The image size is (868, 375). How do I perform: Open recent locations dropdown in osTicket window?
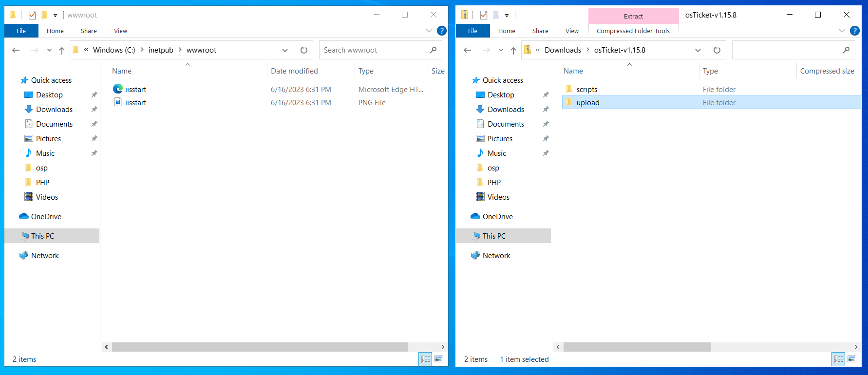pos(501,50)
